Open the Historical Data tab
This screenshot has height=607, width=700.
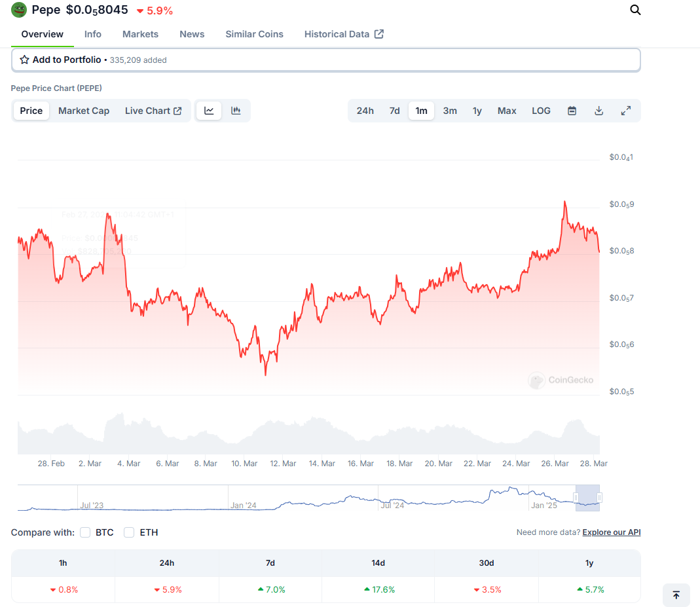click(x=344, y=34)
